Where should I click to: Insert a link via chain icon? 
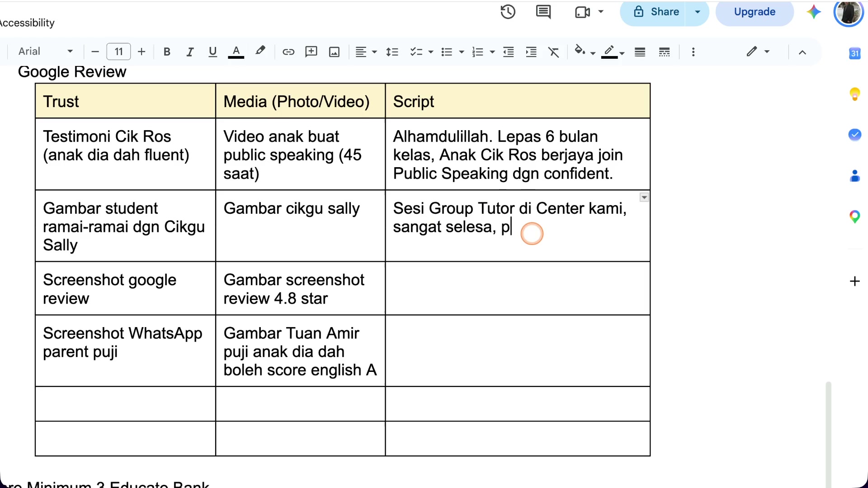point(288,52)
